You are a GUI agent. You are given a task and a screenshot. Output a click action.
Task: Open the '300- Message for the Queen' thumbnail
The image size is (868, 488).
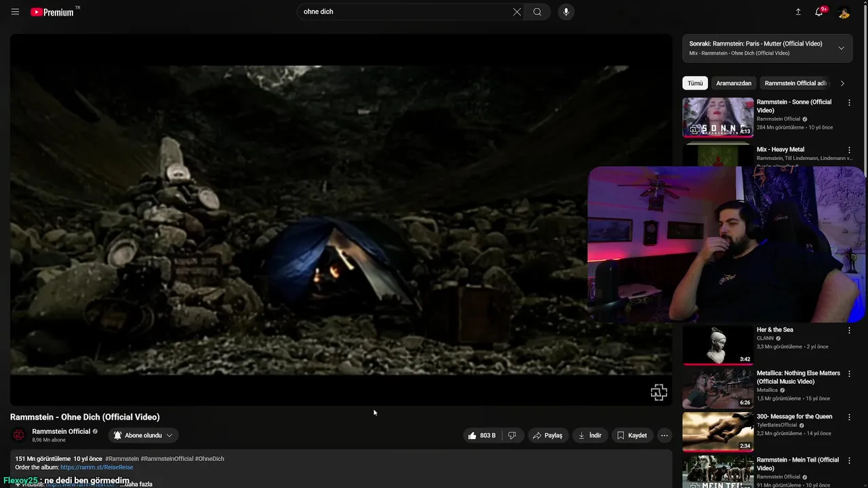(x=717, y=432)
